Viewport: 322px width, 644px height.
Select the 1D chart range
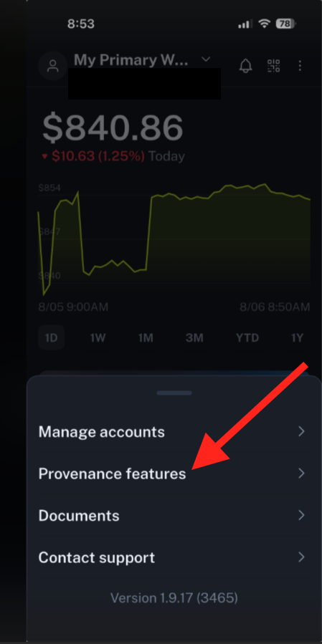(x=52, y=337)
